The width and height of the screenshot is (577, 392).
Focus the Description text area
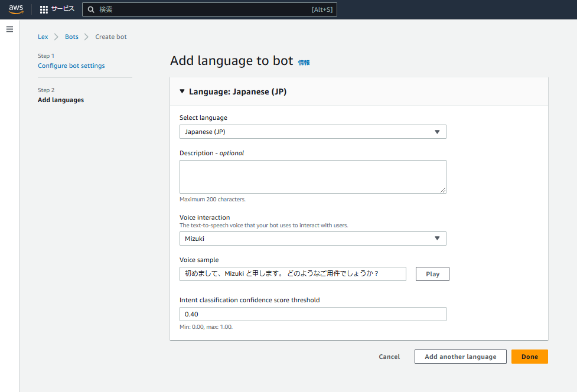point(312,177)
